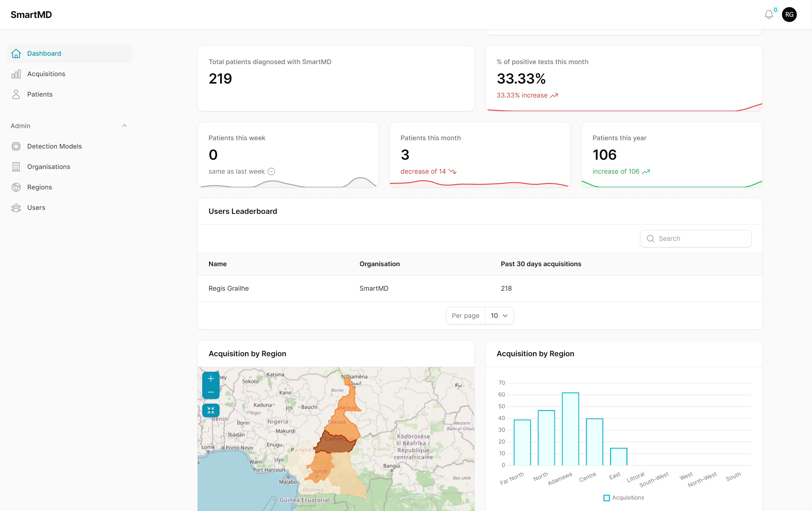Click 'decrease of 14' text
The height and width of the screenshot is (511, 812).
[x=423, y=171]
